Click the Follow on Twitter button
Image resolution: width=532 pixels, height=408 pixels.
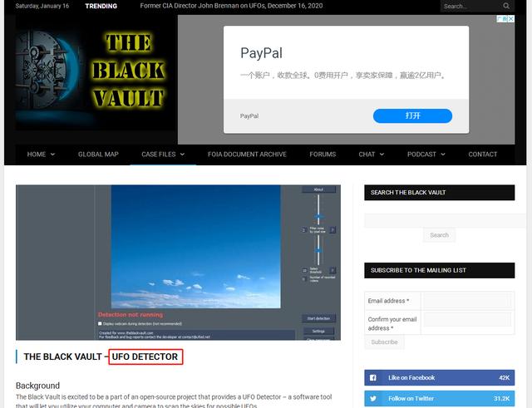[440, 399]
